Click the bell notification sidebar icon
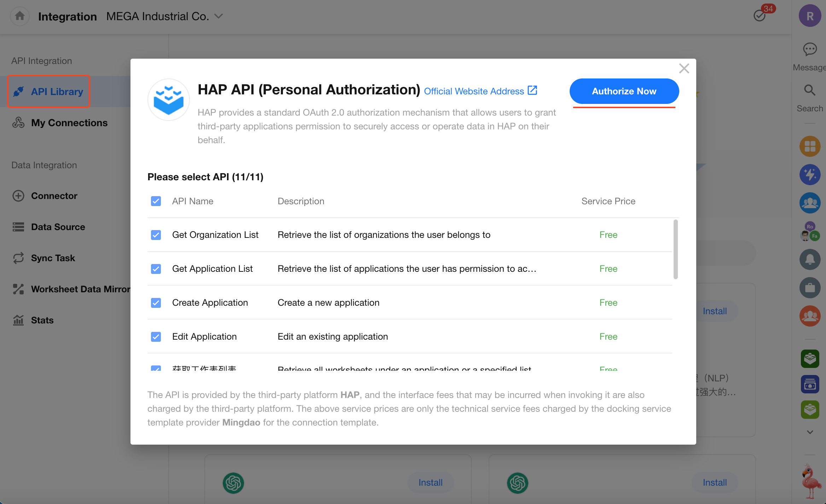 coord(809,259)
